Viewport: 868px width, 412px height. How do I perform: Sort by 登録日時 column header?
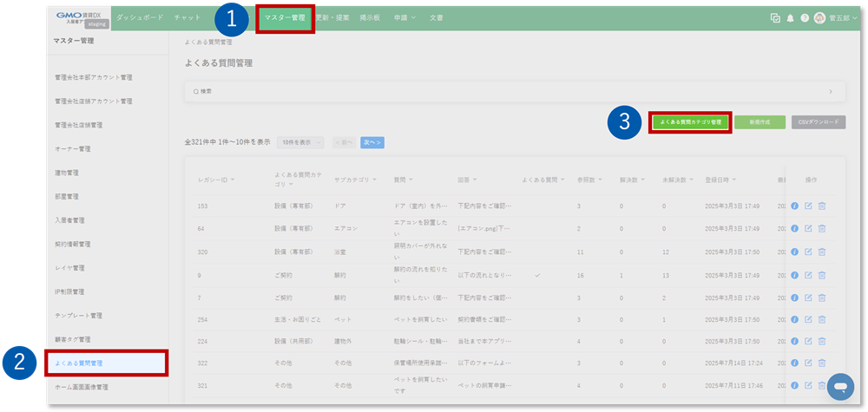tap(720, 180)
